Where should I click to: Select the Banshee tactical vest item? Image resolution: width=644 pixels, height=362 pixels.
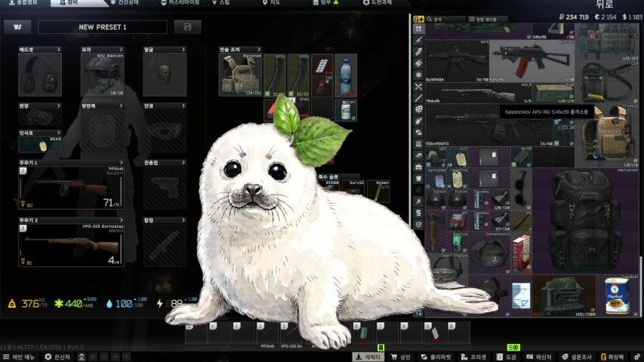tap(240, 75)
